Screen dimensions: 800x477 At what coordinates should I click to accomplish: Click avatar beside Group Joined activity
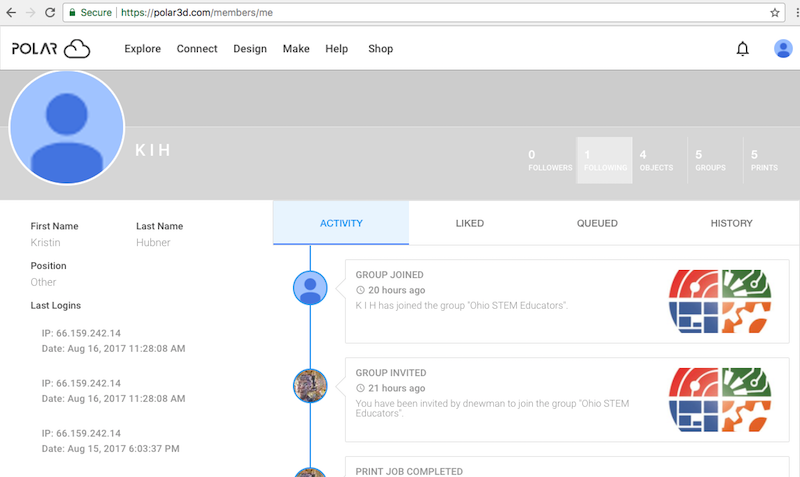(310, 288)
